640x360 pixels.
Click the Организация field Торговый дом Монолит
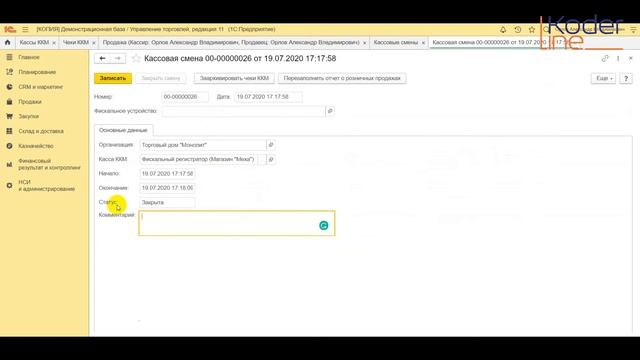point(203,145)
